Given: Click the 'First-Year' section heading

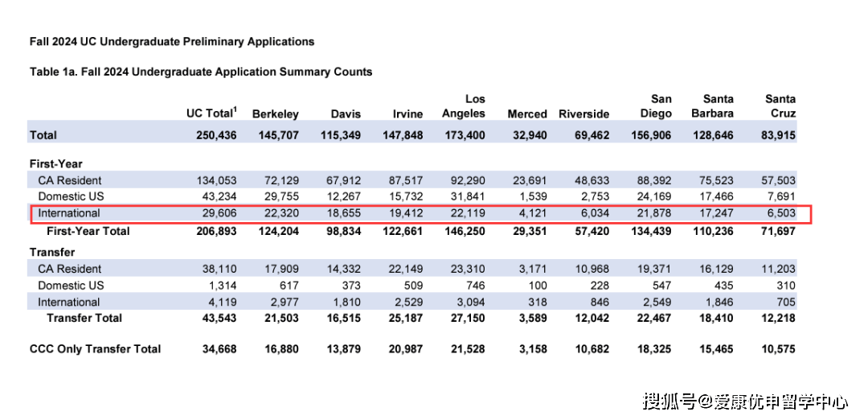Looking at the screenshot, I should coord(56,164).
